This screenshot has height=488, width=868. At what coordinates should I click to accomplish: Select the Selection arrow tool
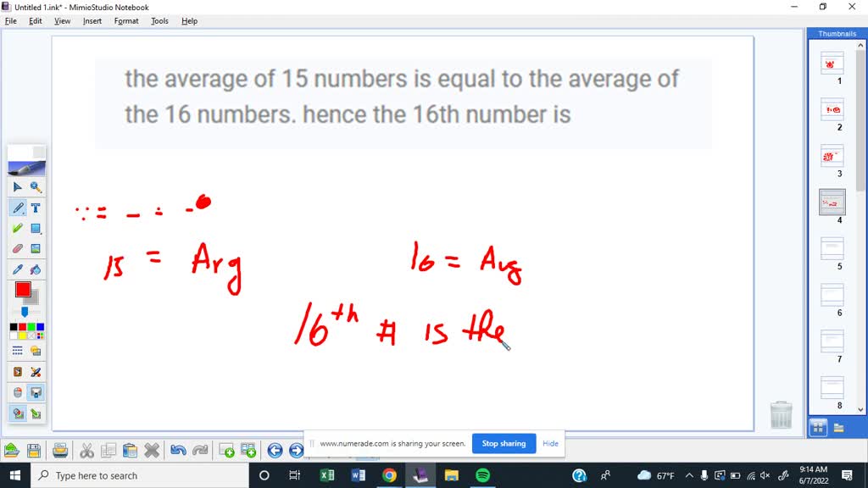pyautogui.click(x=17, y=187)
